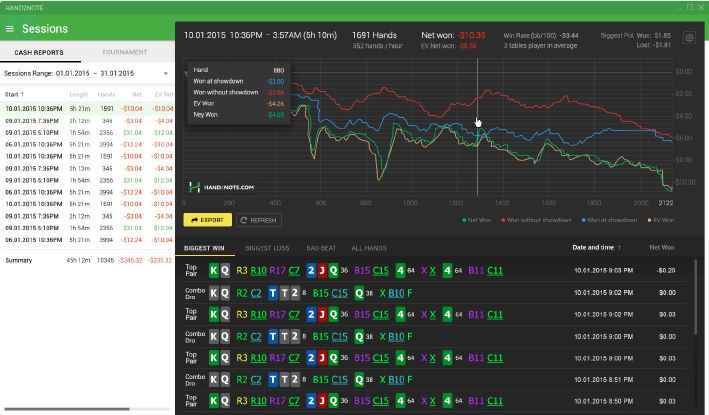Show the All Hands tab
Image resolution: width=709 pixels, height=415 pixels.
pyautogui.click(x=368, y=247)
